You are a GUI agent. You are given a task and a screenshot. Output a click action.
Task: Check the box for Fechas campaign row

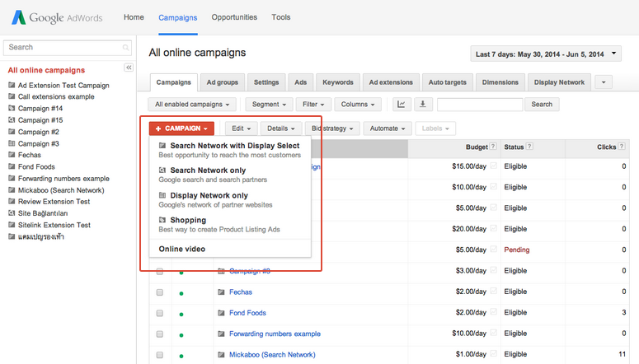coord(160,292)
